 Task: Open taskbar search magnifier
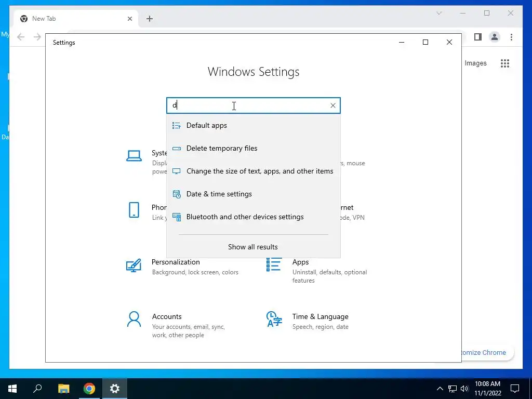coord(37,389)
